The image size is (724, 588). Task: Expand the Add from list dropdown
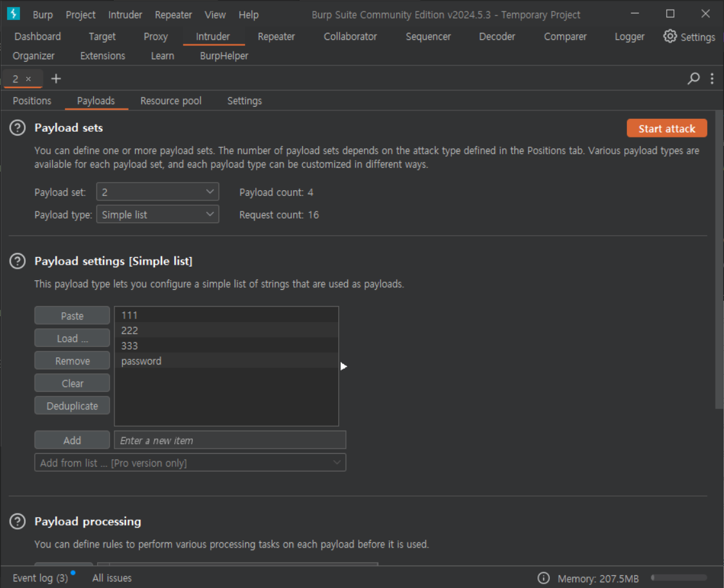pos(190,463)
